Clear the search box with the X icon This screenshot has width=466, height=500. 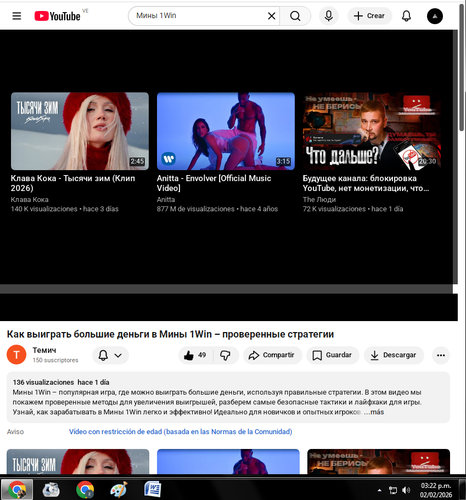pos(272,16)
